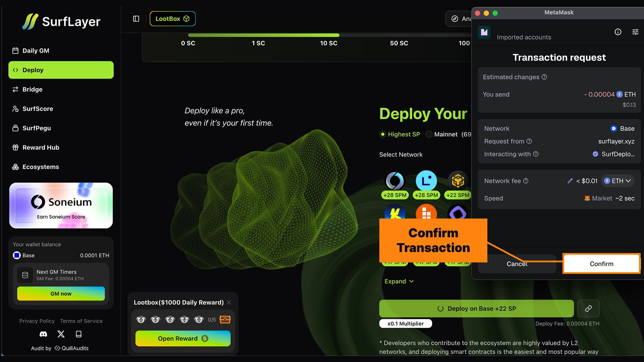Click the docs book icon in footer
This screenshot has width=644, height=362.
(78, 334)
